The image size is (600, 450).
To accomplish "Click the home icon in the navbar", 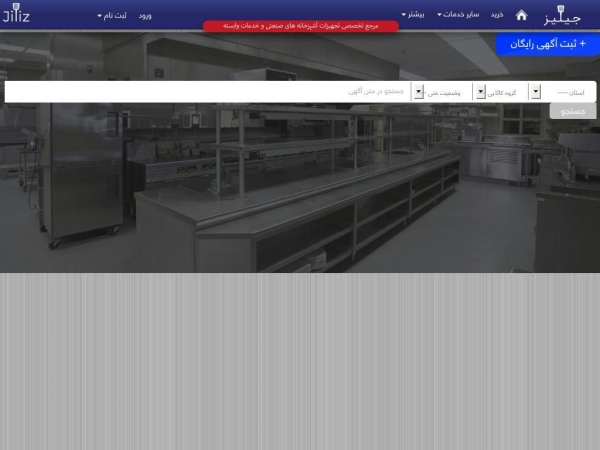I will [521, 15].
